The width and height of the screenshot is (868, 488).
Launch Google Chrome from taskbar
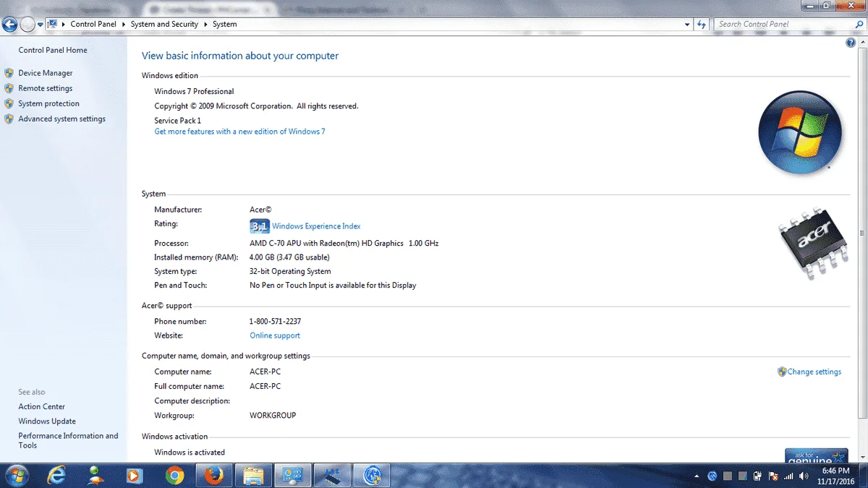174,475
